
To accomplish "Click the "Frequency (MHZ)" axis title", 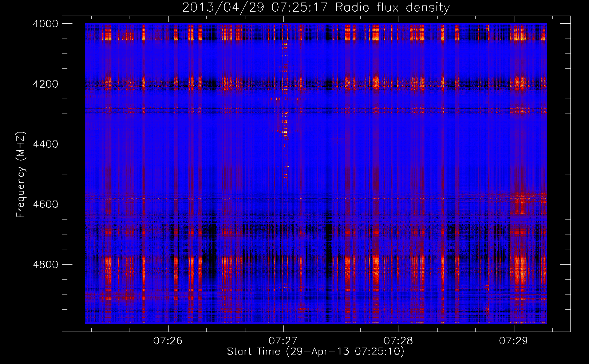I will click(x=21, y=175).
